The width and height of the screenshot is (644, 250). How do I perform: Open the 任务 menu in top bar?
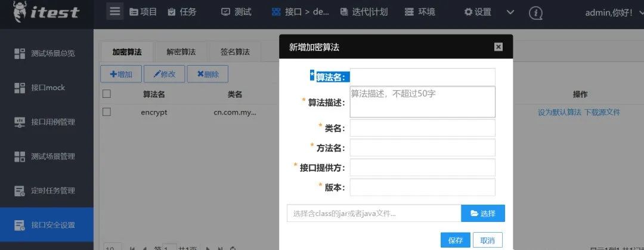point(182,12)
